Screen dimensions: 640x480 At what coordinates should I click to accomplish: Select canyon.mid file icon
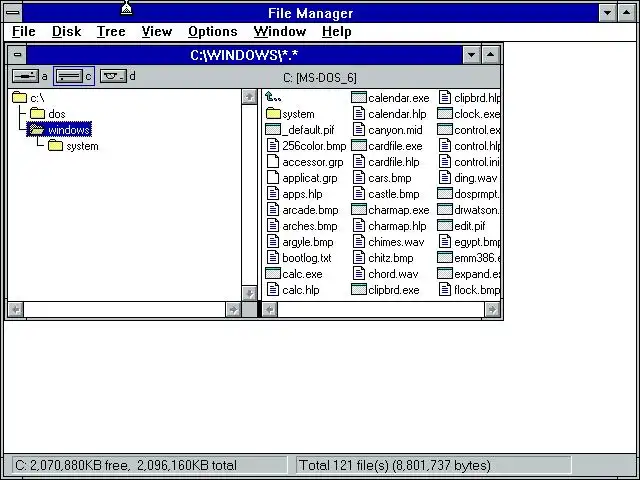pos(359,130)
